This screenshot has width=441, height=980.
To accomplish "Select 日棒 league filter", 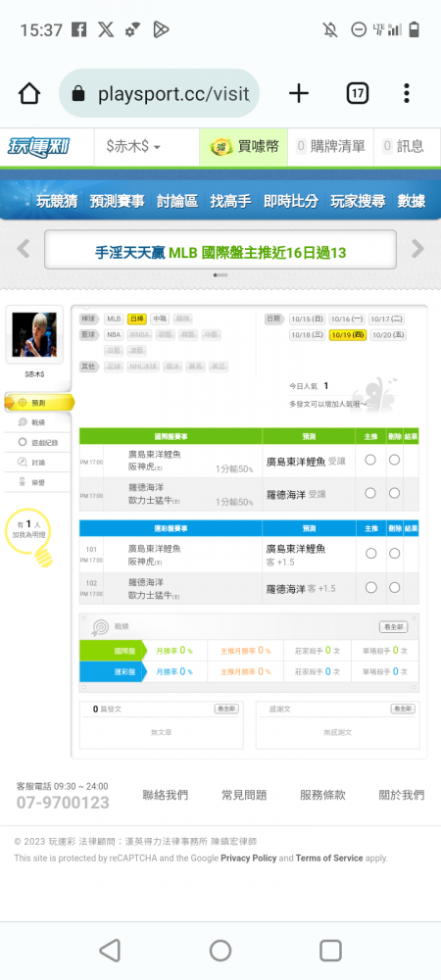I will coord(137,318).
